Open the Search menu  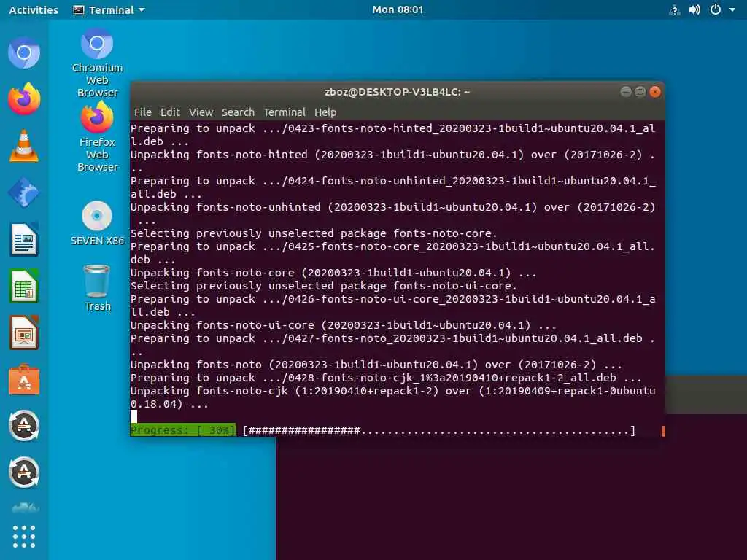point(239,112)
